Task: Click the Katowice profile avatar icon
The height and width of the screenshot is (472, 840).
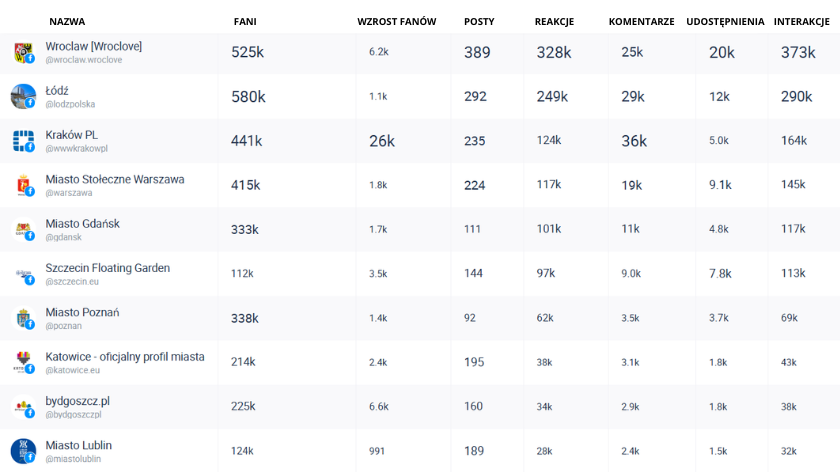Action: [23, 362]
